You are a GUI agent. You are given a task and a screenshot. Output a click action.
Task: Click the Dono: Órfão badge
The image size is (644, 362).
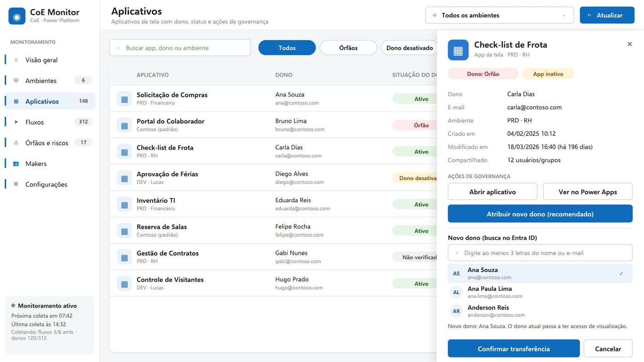coord(483,74)
